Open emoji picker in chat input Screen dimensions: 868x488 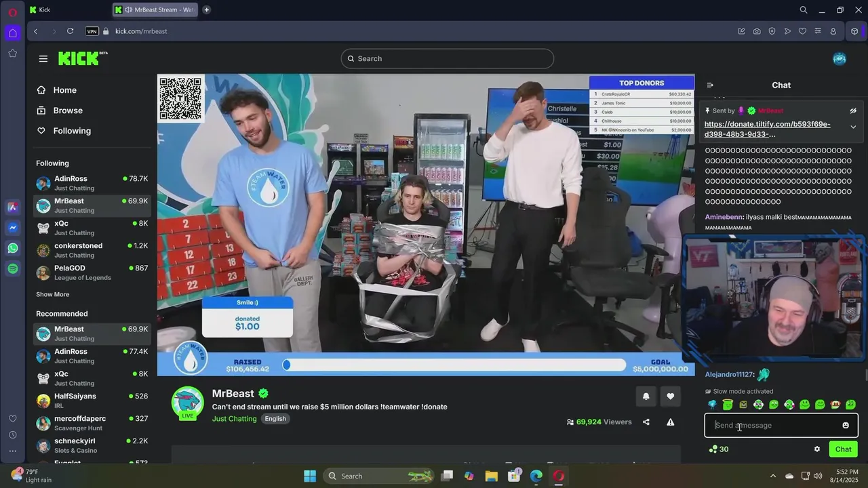pyautogui.click(x=846, y=426)
